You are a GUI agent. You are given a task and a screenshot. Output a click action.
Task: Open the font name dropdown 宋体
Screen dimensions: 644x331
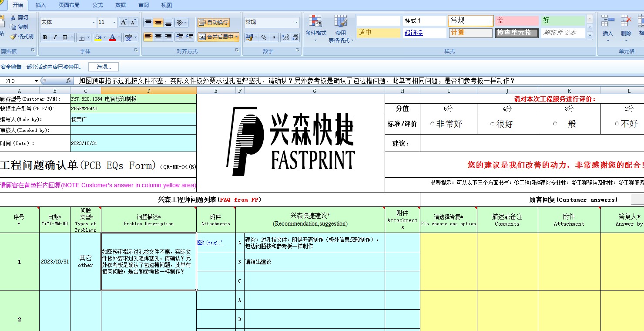94,22
